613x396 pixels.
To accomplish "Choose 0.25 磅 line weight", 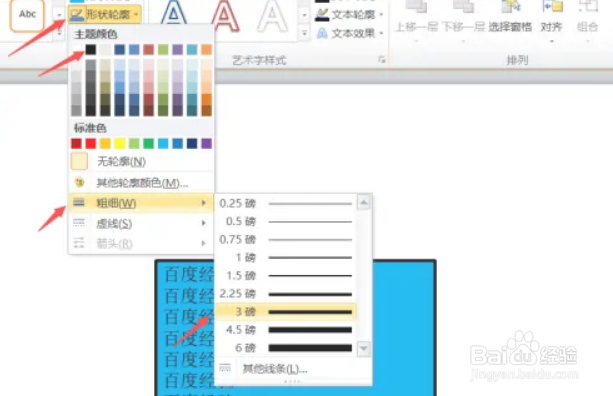I will [286, 203].
